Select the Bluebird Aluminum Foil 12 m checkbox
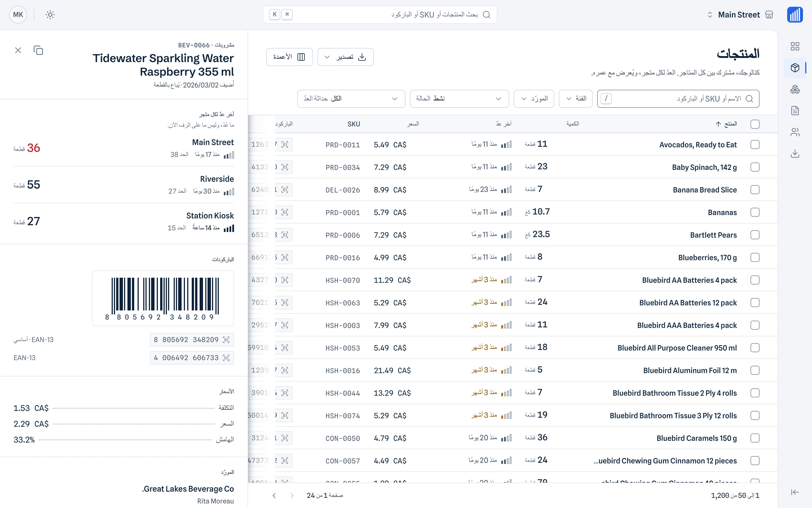This screenshot has width=812, height=508. click(755, 370)
